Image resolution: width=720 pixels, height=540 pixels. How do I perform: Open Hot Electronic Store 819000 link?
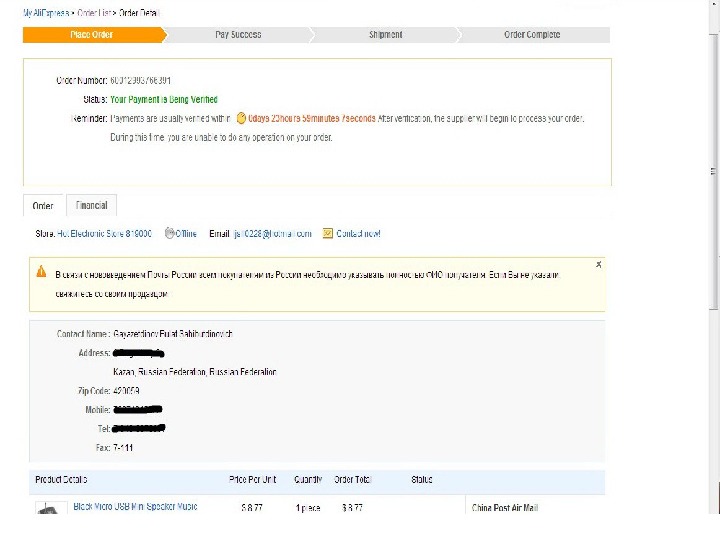(106, 234)
